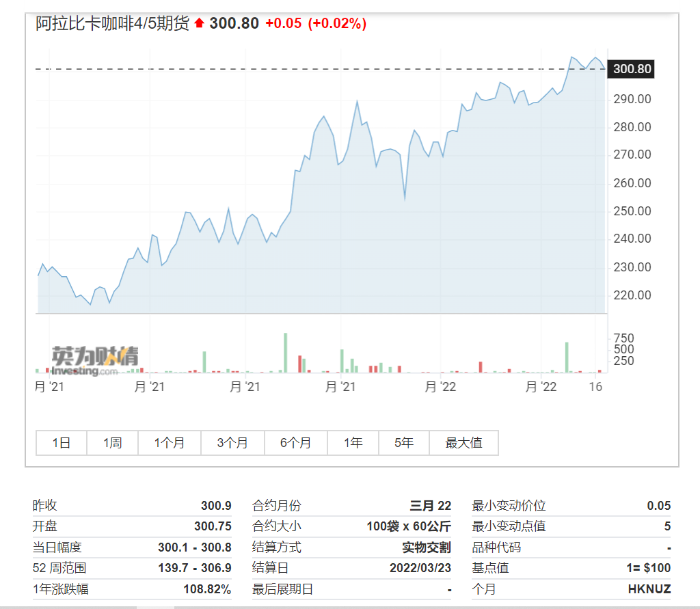Screen dimensions: 700x609
Task: Click the 合约大小 value 100袋 x 60公斤
Action: pyautogui.click(x=409, y=526)
